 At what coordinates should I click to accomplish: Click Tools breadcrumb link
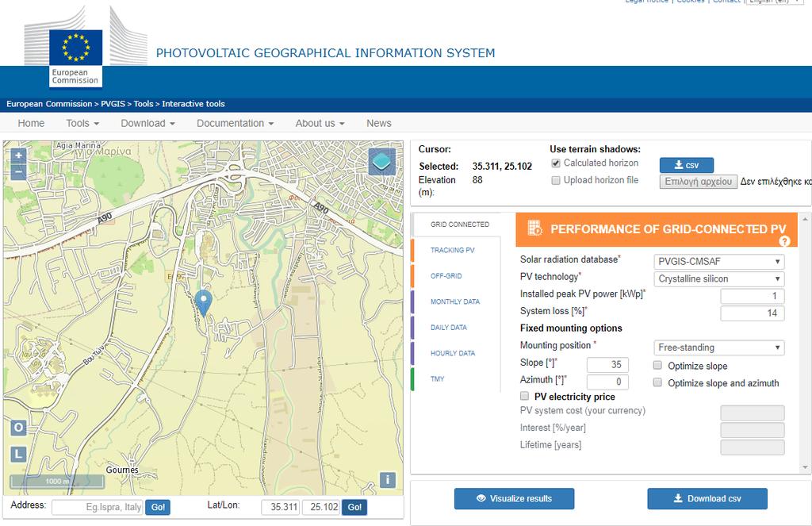[x=144, y=104]
